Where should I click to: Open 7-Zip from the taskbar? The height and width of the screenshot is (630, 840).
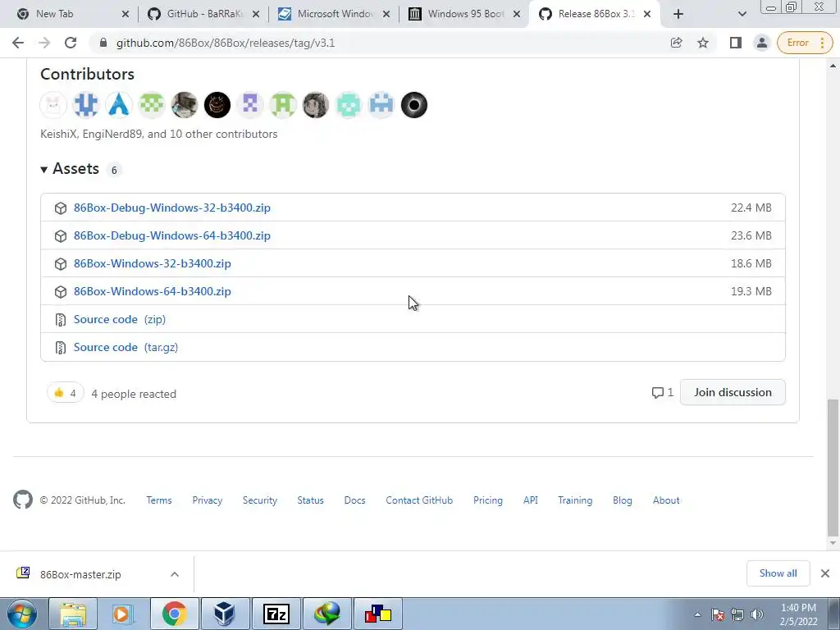(276, 614)
